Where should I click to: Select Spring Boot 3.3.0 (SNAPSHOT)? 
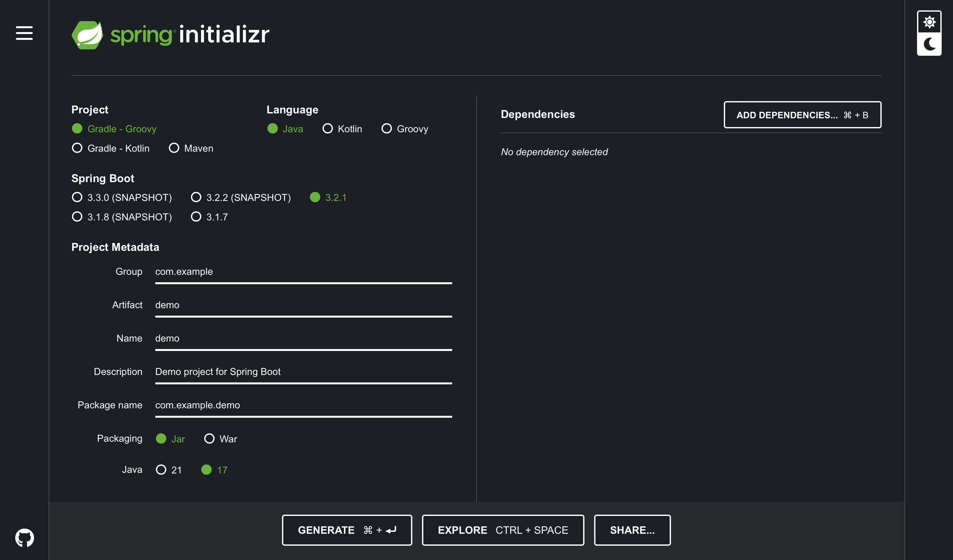point(77,197)
